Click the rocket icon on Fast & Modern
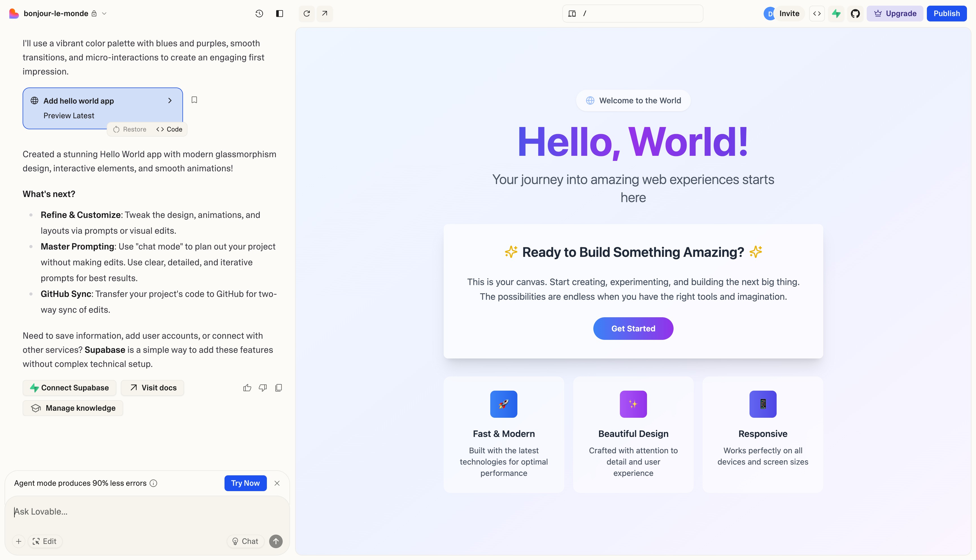 click(504, 404)
